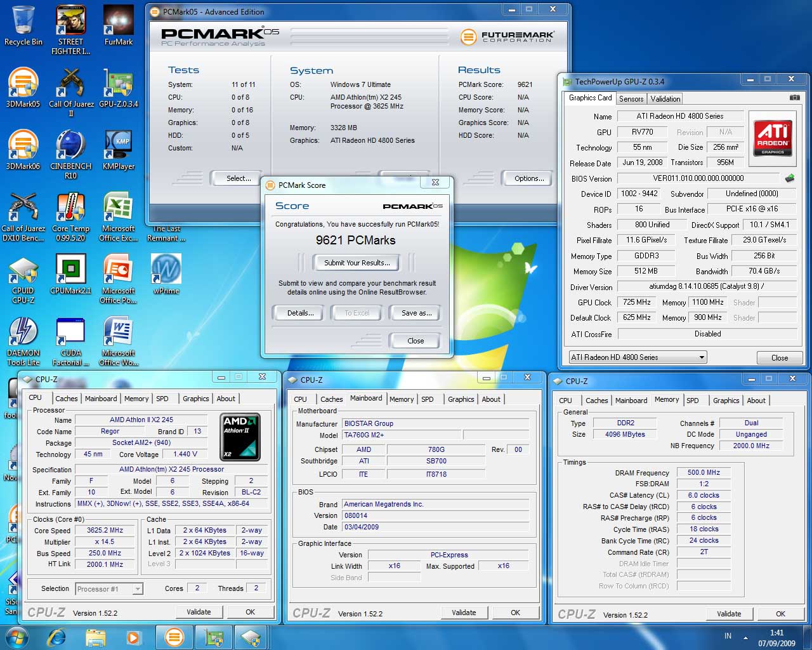Image resolution: width=812 pixels, height=650 pixels.
Task: Launch wPrime desktop icon
Action: pyautogui.click(x=166, y=274)
